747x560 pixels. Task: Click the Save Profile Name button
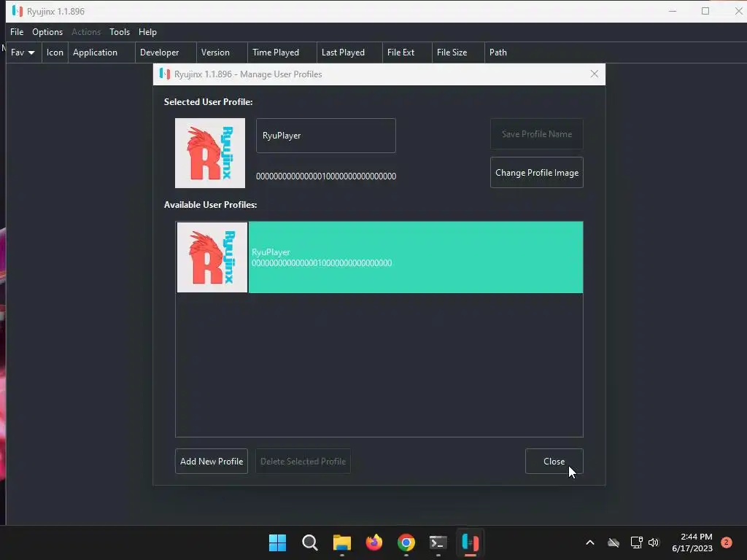537,134
